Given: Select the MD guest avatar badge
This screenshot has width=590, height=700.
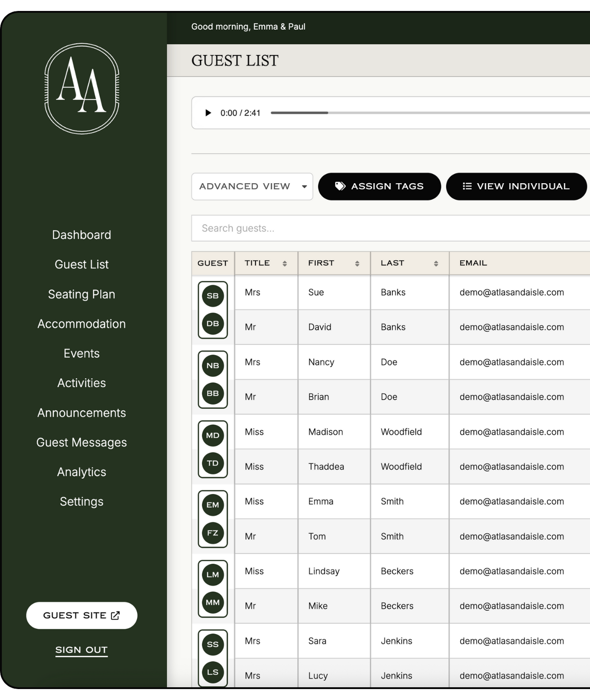Looking at the screenshot, I should [x=213, y=435].
